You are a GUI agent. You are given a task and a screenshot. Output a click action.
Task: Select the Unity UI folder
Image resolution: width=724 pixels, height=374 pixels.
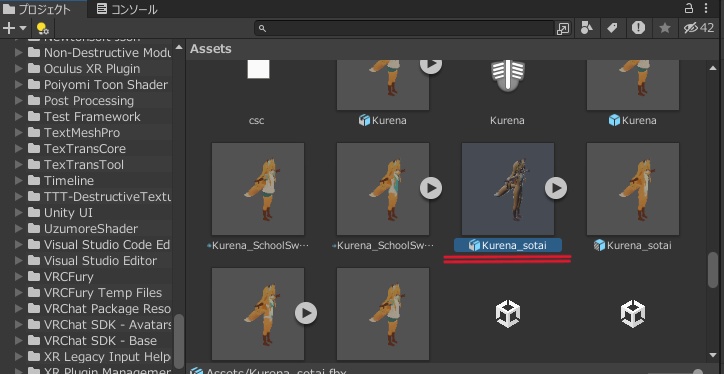68,213
